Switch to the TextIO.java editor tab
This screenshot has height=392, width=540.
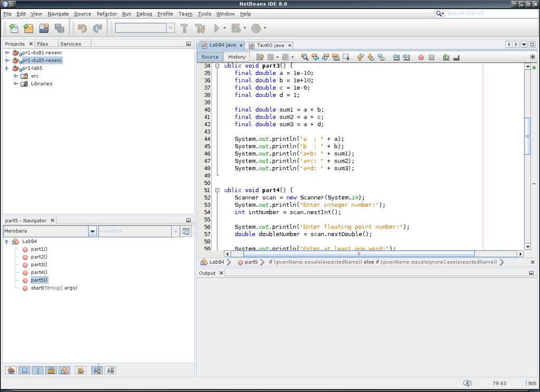coord(271,45)
